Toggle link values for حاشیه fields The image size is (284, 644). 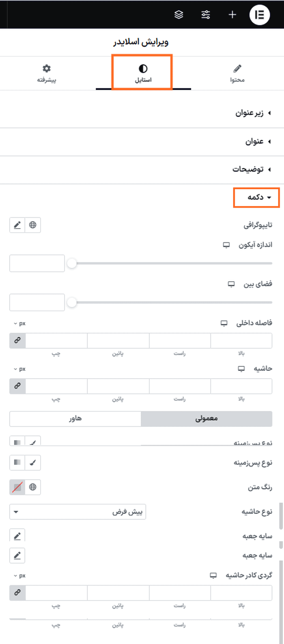(x=17, y=386)
